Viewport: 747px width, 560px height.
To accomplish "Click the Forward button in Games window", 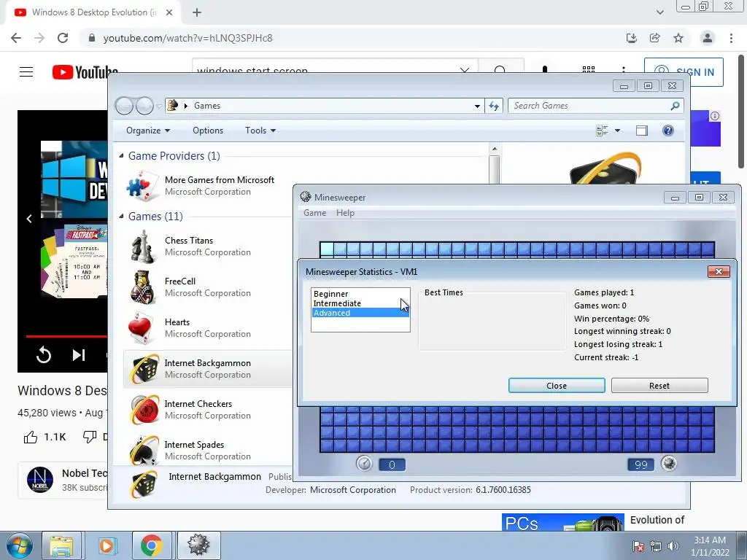I will [144, 105].
